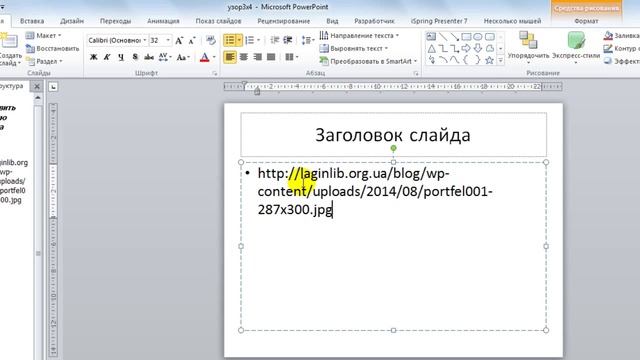Image resolution: width=640 pixels, height=360 pixels.
Task: Toggle strikethrough formatting (abc)
Action: click(149, 57)
